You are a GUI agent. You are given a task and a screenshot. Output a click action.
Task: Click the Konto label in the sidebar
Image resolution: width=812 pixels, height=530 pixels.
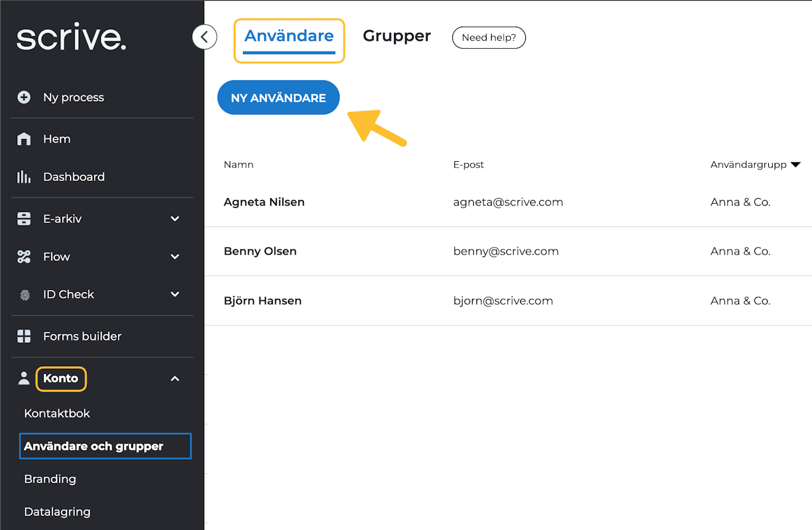click(x=61, y=378)
